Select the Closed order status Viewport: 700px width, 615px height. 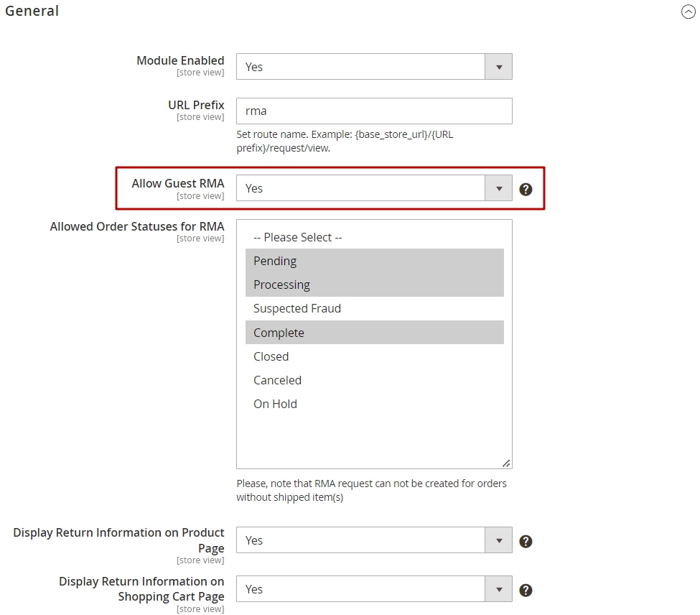[x=375, y=356]
